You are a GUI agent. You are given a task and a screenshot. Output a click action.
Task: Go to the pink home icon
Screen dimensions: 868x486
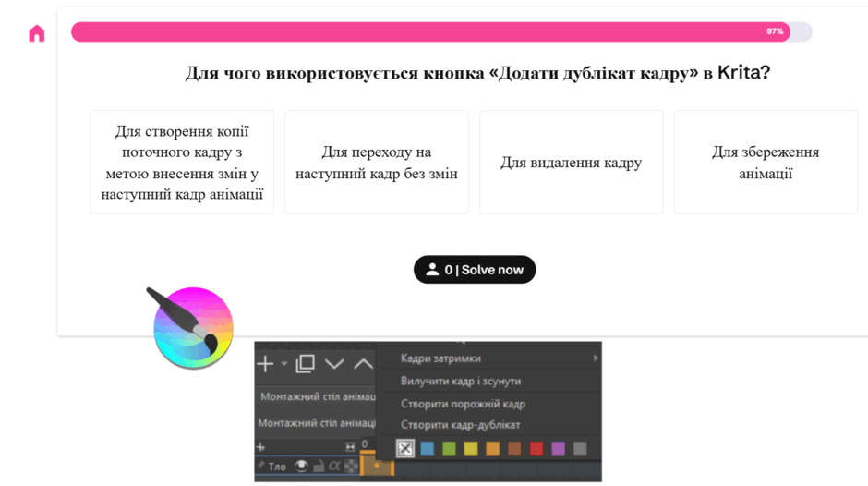(x=37, y=33)
